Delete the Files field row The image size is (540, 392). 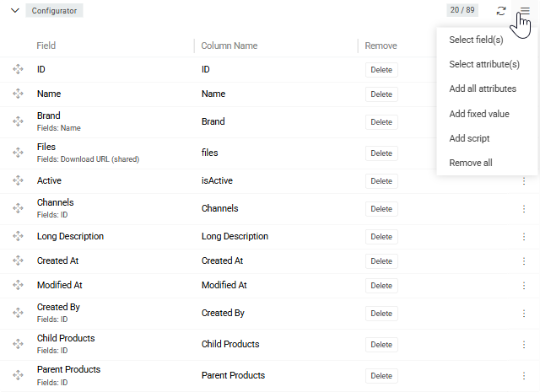(x=381, y=153)
